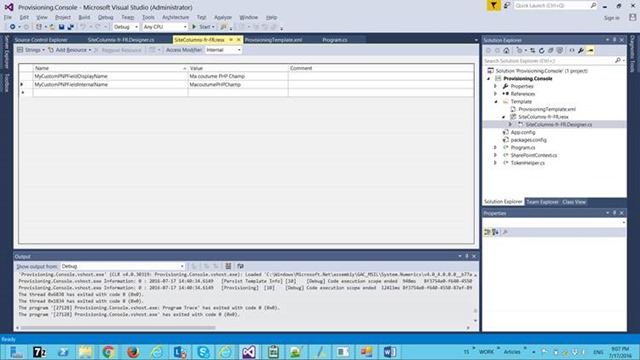The image size is (640, 360).
Task: Click the Start debugging button
Action: [x=203, y=27]
